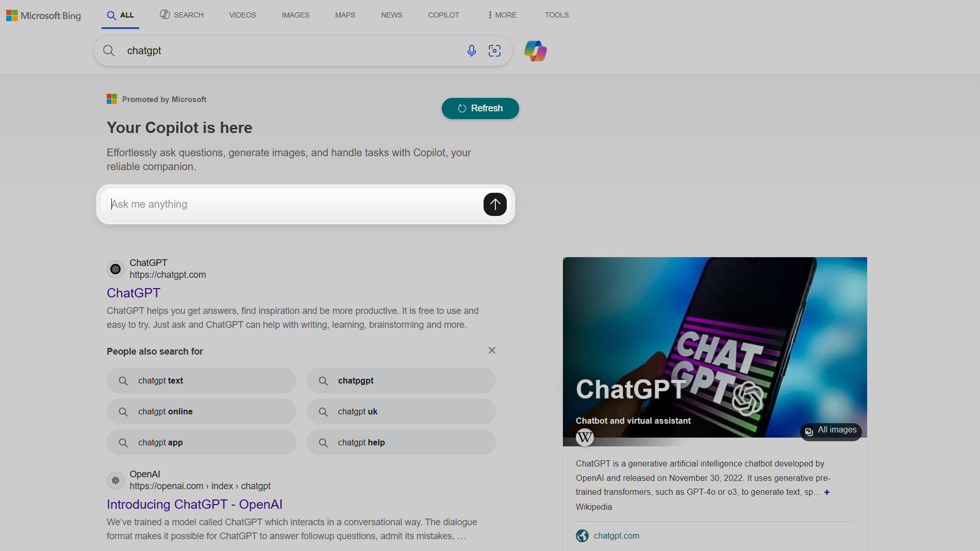Click the magnifier icon in search bar

pos(109,51)
